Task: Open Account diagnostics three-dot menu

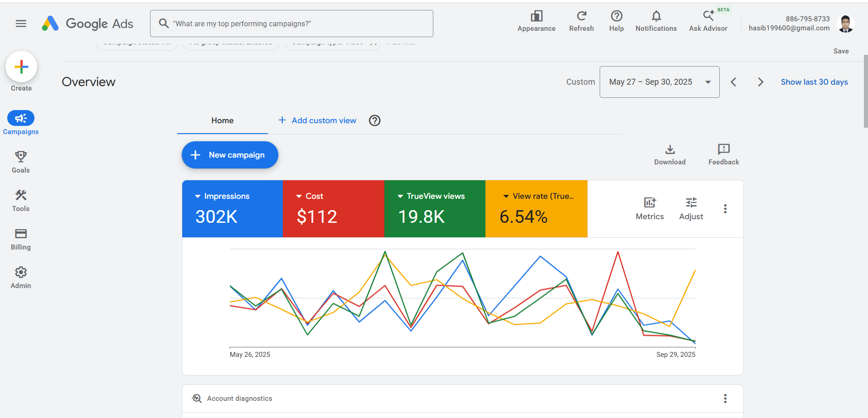Action: pos(725,399)
